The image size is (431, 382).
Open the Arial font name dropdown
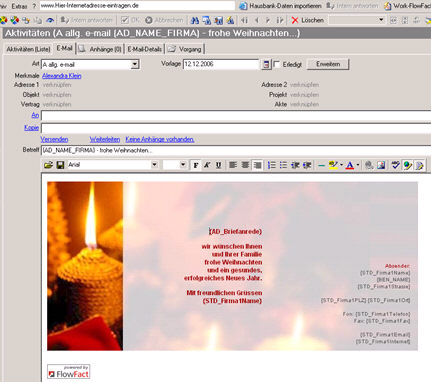point(154,165)
